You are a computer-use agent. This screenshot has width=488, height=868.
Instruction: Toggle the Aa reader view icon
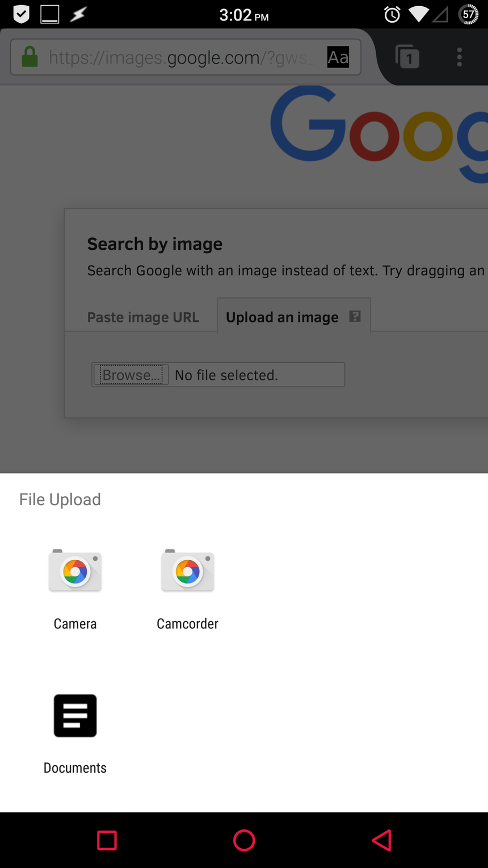[x=338, y=57]
